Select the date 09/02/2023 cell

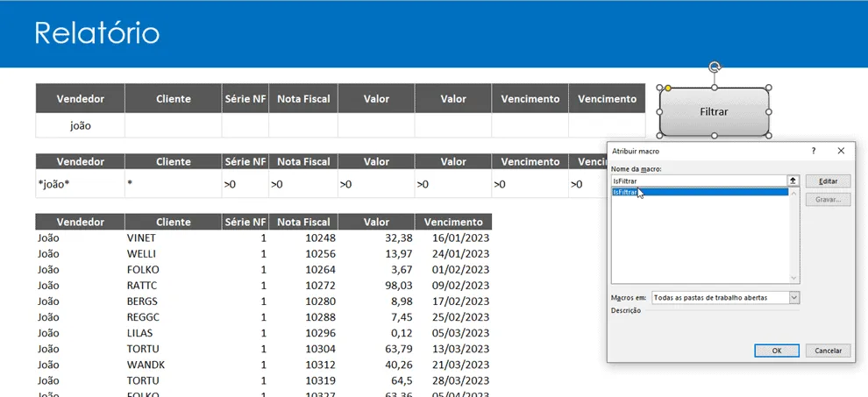pyautogui.click(x=453, y=286)
